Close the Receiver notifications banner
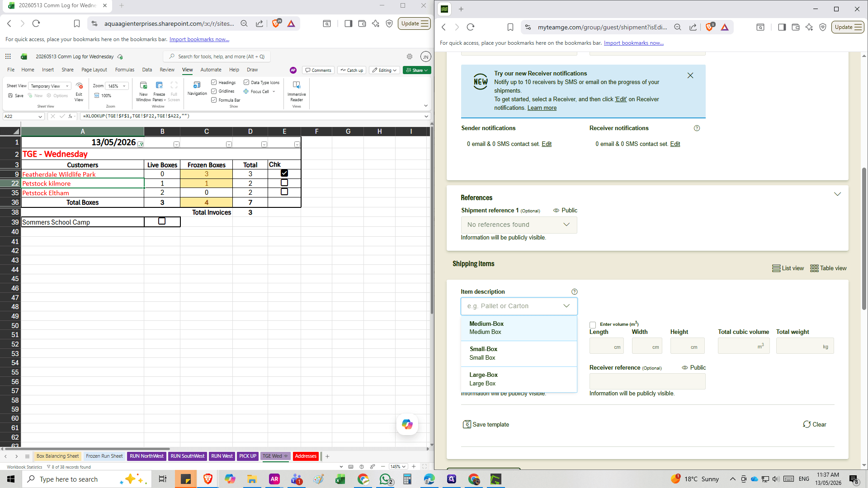Screen dimensions: 868x488 (x=690, y=75)
